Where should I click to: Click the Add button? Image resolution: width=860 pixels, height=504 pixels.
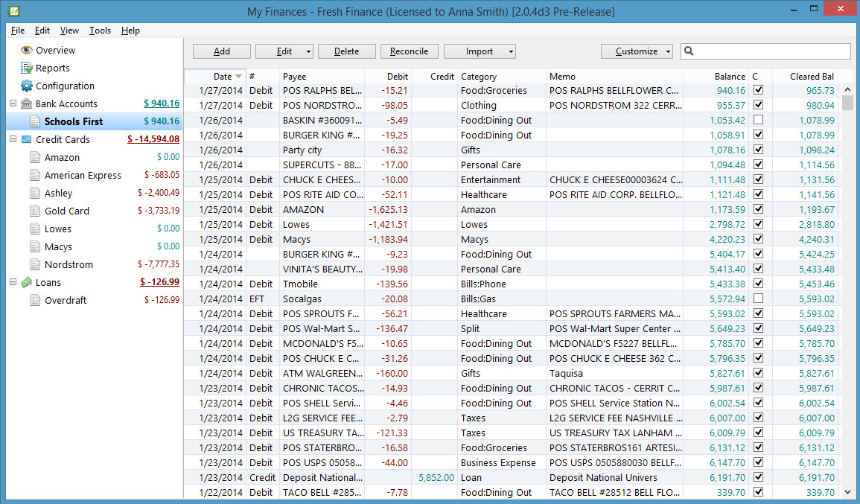222,51
